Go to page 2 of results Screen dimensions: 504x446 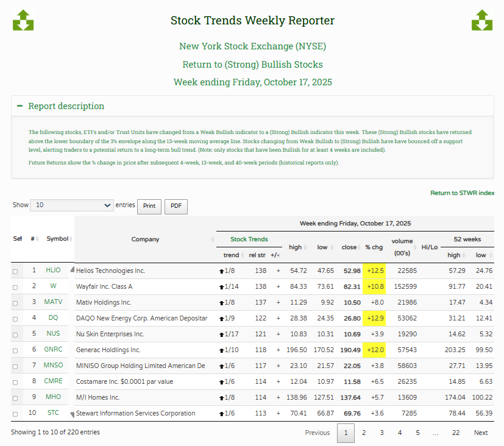click(x=363, y=433)
